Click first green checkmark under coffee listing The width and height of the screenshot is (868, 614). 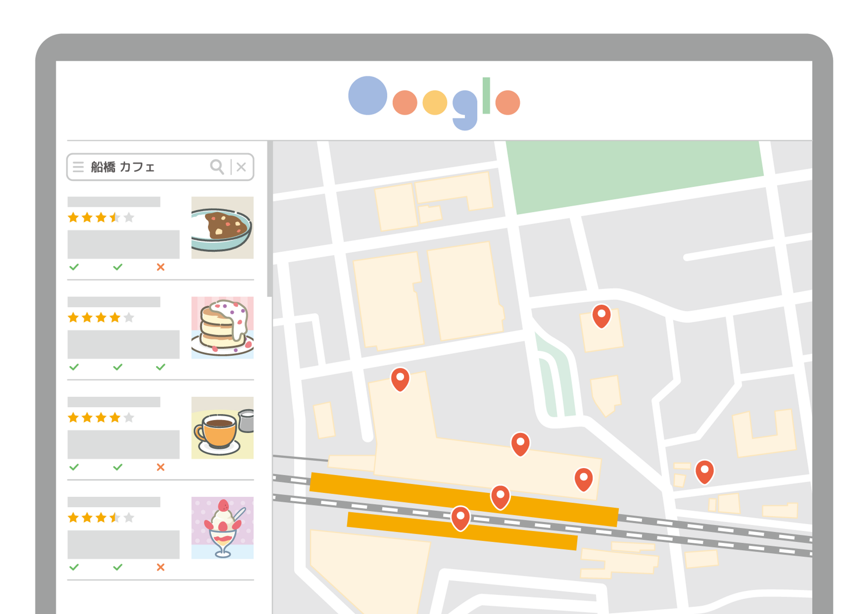pos(74,467)
